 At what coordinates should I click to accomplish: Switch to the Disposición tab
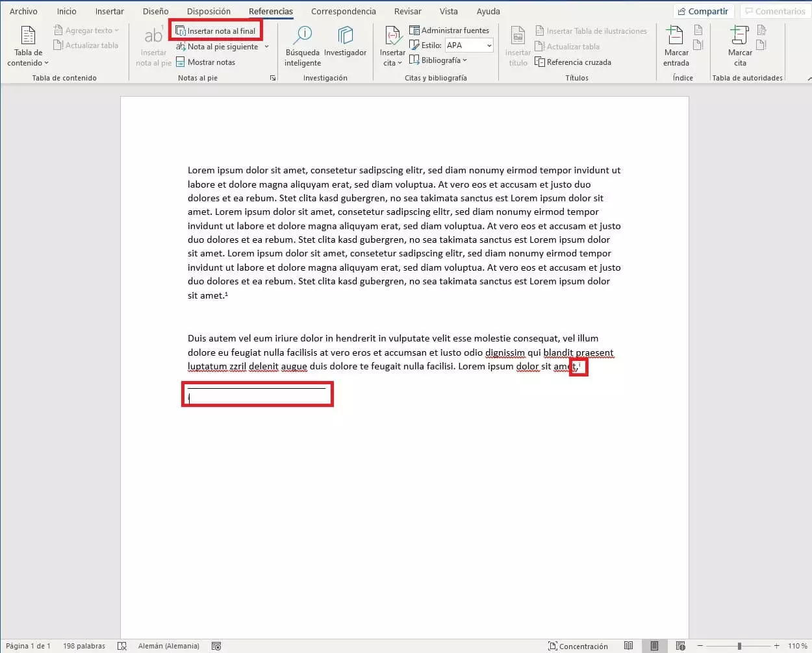coord(209,11)
